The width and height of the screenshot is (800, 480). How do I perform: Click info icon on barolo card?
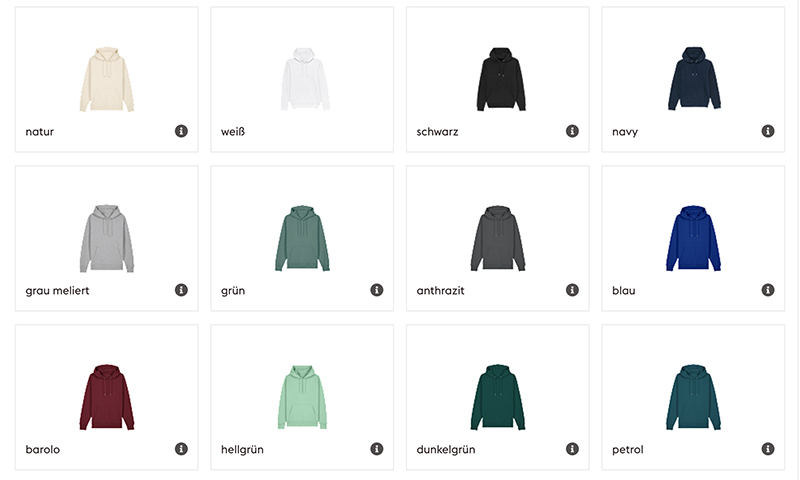point(181,449)
